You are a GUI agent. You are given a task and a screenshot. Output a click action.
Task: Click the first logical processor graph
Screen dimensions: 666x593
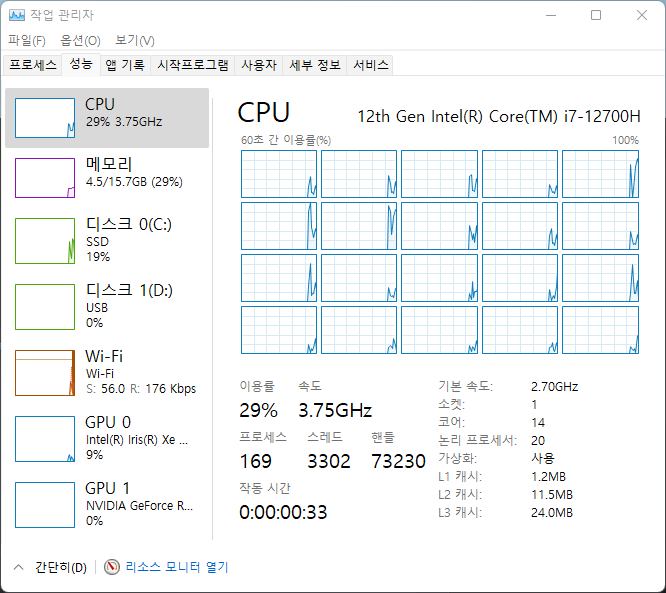click(279, 174)
